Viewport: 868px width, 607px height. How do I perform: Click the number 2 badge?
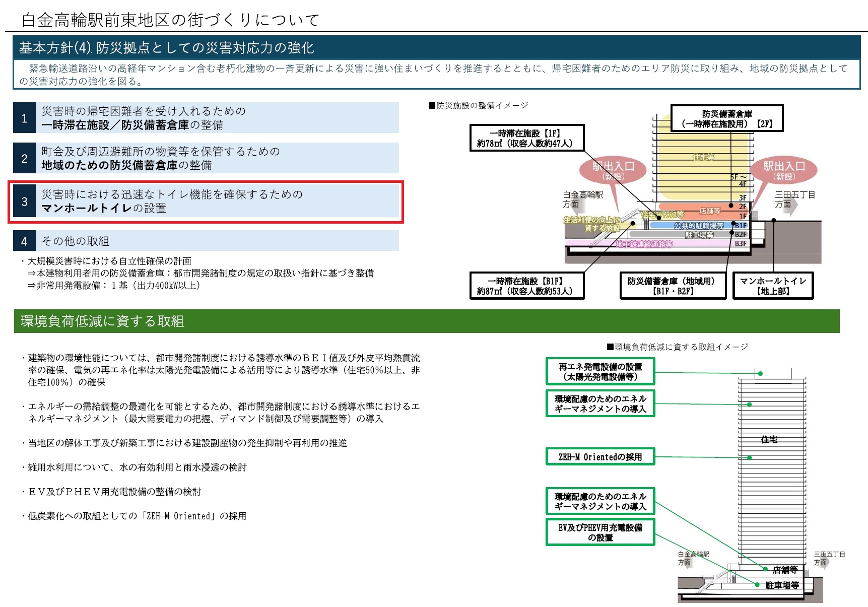(x=24, y=159)
